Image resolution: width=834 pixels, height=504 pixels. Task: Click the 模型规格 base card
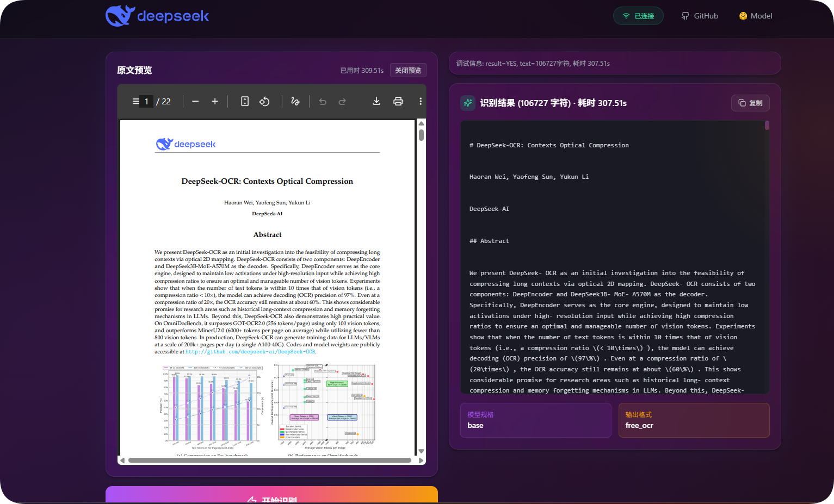(x=536, y=420)
